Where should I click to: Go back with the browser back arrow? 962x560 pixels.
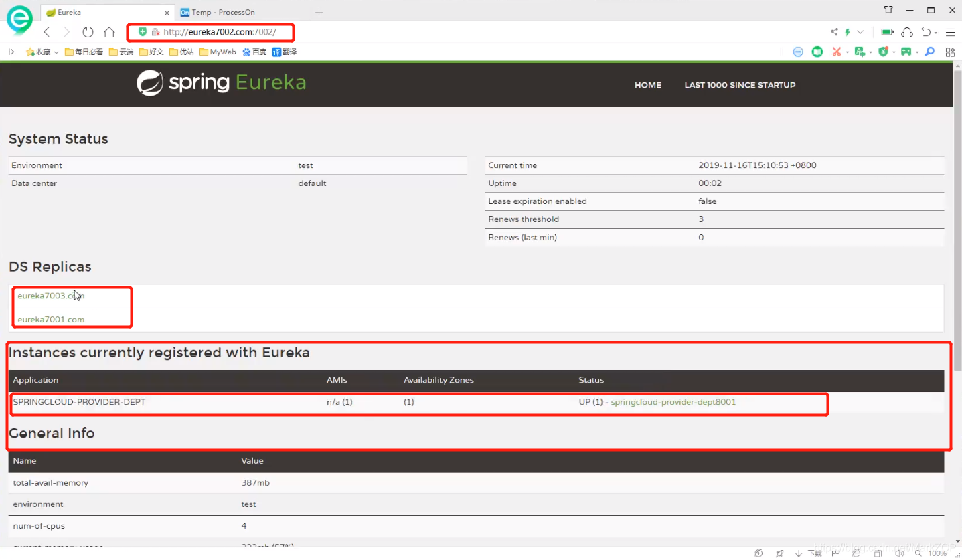pos(47,32)
